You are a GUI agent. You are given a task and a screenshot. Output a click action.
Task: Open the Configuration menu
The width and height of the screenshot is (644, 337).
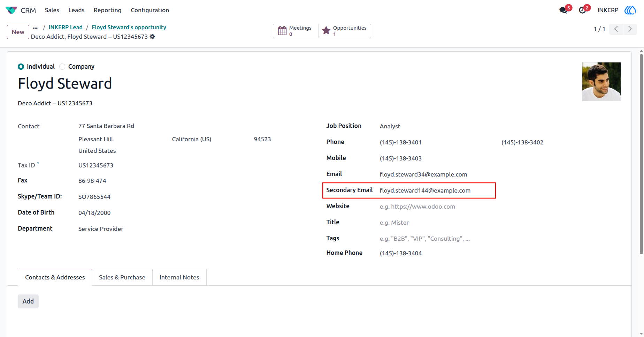(x=150, y=10)
